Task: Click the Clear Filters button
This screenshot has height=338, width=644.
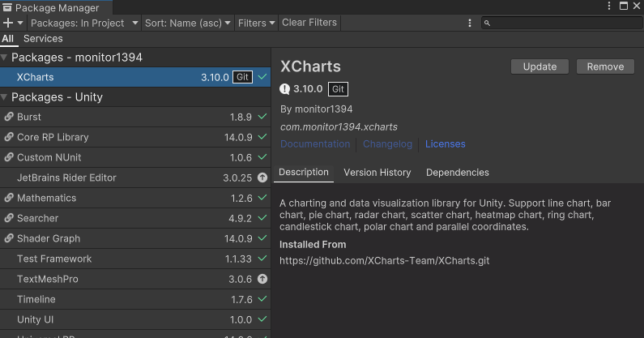Action: point(309,23)
